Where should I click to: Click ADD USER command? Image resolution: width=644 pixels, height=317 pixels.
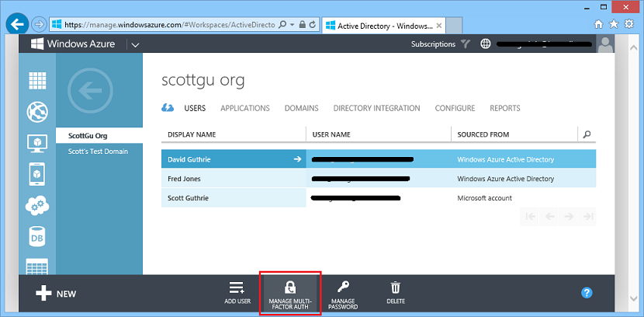click(x=237, y=293)
